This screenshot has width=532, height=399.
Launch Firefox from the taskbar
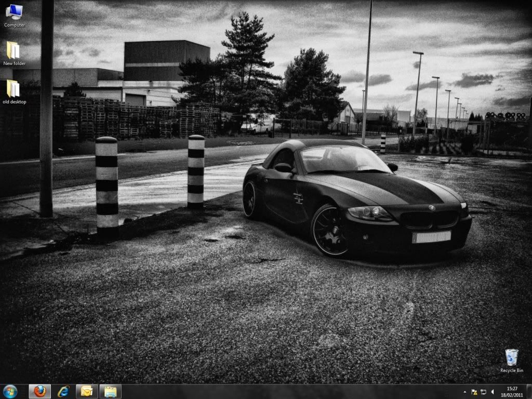tap(39, 392)
